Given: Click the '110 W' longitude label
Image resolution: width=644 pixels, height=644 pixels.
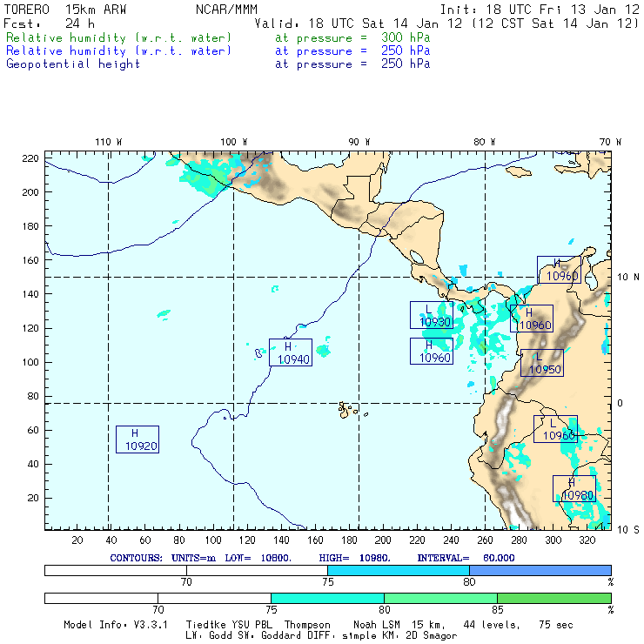Looking at the screenshot, I should (x=109, y=142).
